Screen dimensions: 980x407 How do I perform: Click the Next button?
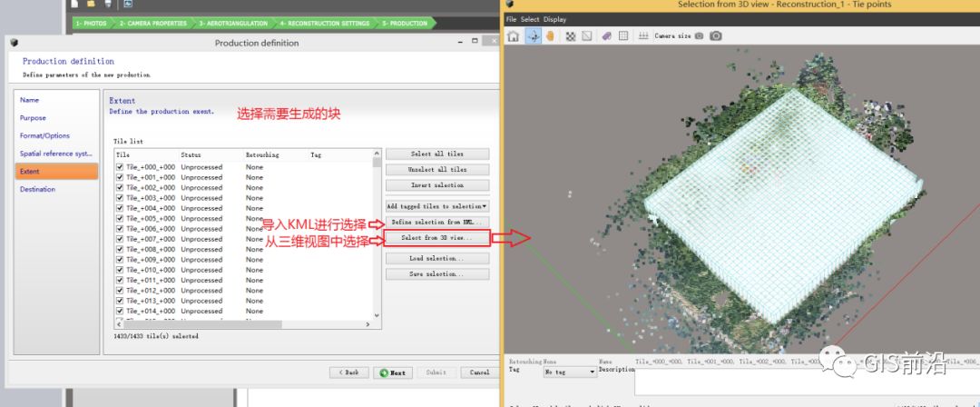[393, 372]
